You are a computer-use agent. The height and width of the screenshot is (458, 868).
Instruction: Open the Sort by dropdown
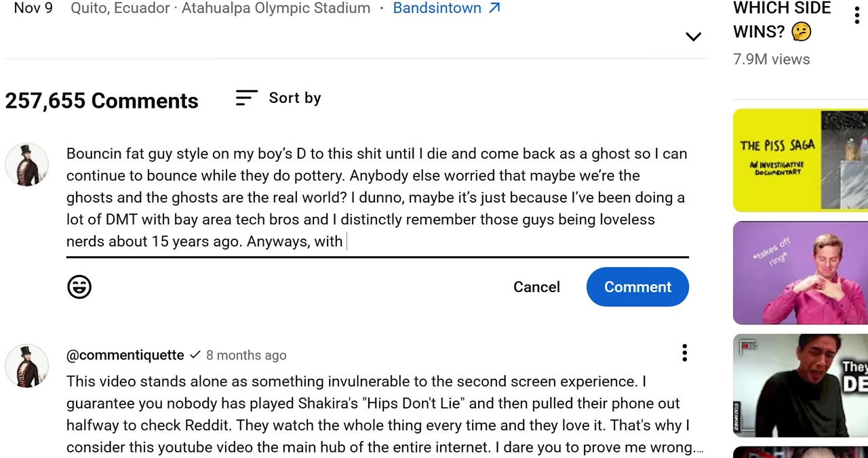[278, 98]
